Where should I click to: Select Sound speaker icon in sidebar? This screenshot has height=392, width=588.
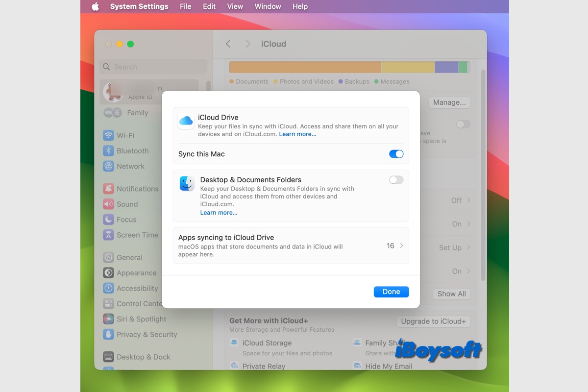tap(108, 204)
